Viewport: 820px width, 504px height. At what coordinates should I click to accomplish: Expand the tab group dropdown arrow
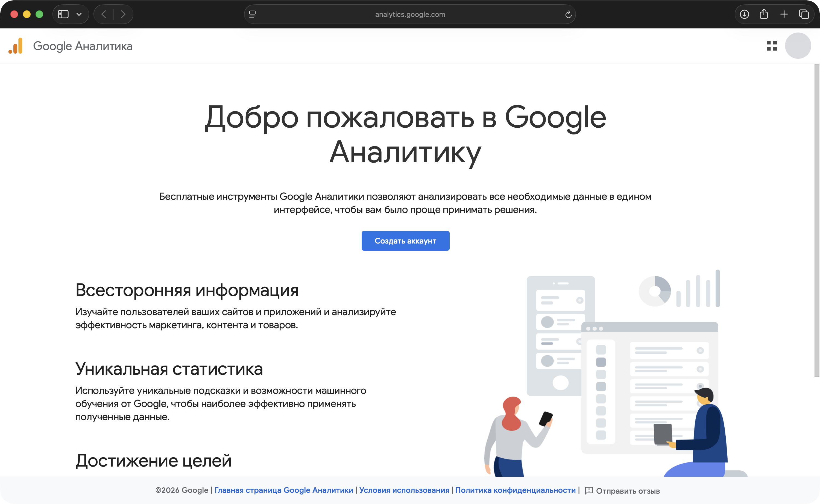tap(79, 14)
